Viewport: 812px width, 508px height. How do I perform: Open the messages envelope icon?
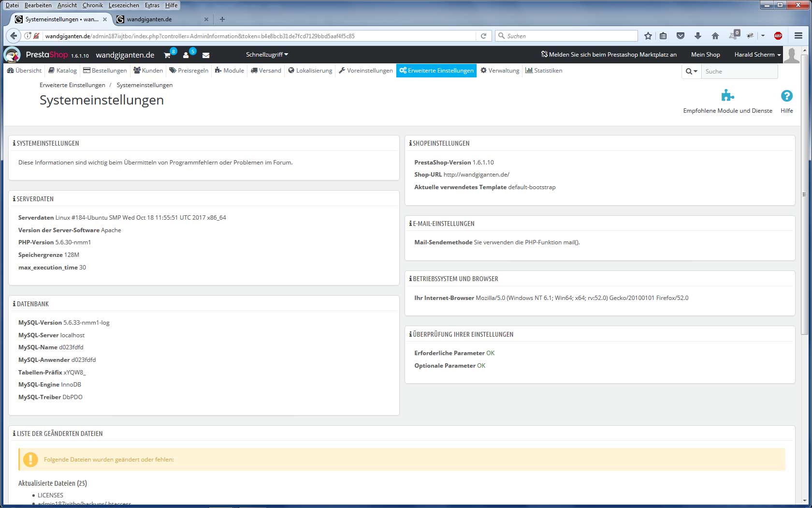(x=206, y=55)
